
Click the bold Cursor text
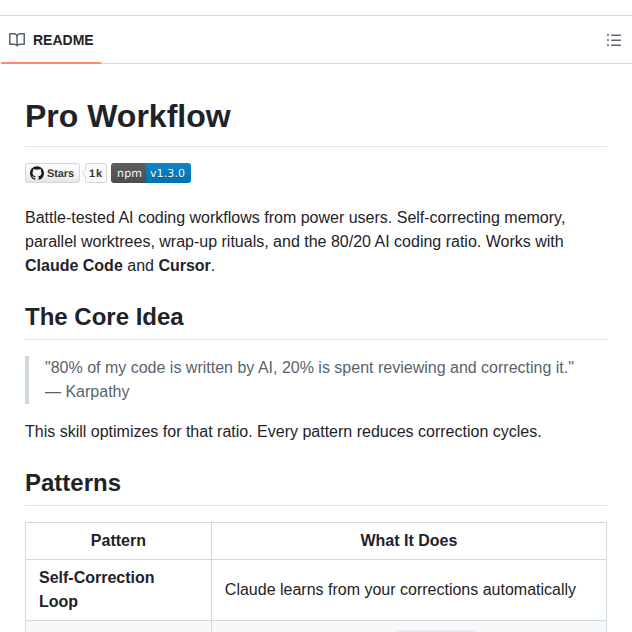(x=184, y=265)
